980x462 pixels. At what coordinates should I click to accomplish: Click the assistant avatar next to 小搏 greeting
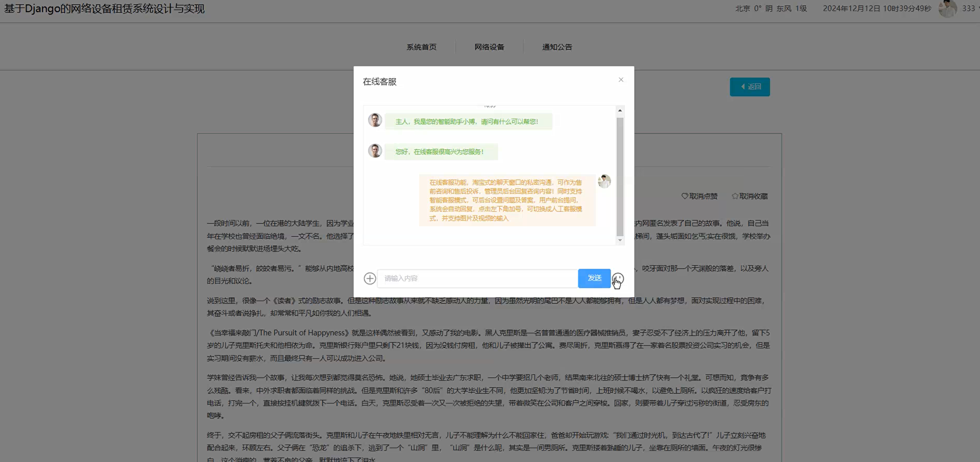(375, 120)
